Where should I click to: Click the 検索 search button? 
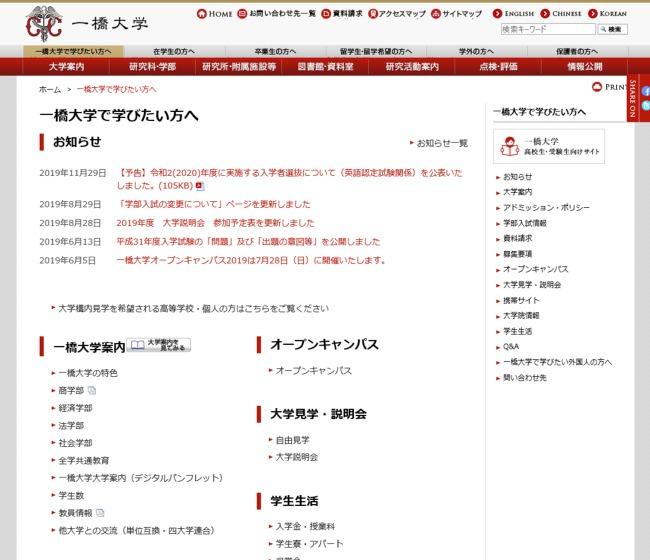pos(612,29)
